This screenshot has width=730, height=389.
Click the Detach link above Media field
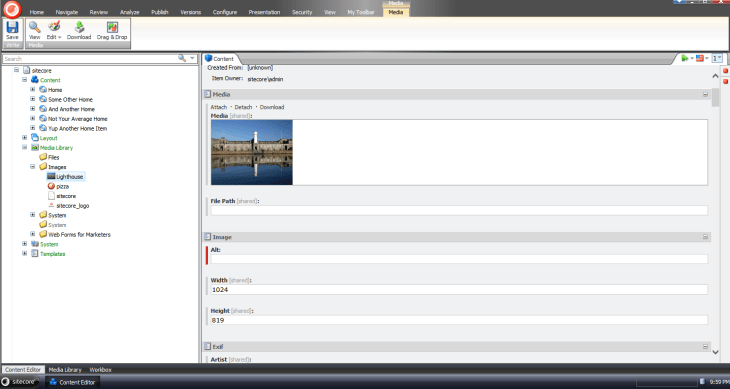point(243,107)
